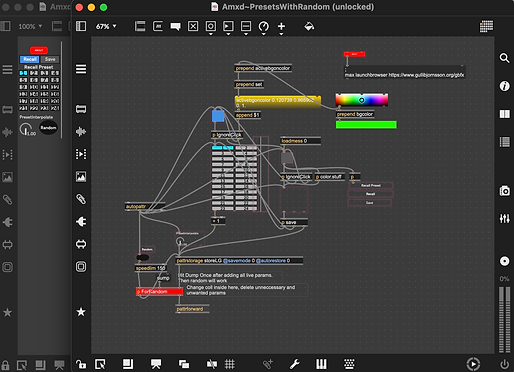Toggle the left sidebar icon in top toolbar

[x=81, y=26]
